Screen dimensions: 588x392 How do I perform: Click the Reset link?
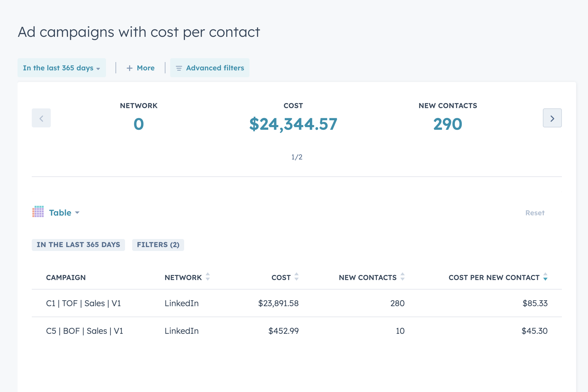535,213
